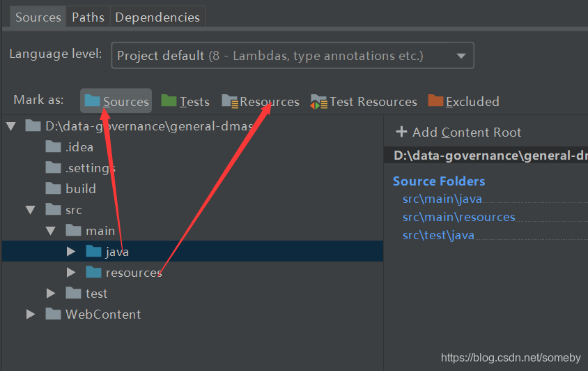Expand the resources folder node
Viewport: 588px width, 371px height.
pos(70,272)
